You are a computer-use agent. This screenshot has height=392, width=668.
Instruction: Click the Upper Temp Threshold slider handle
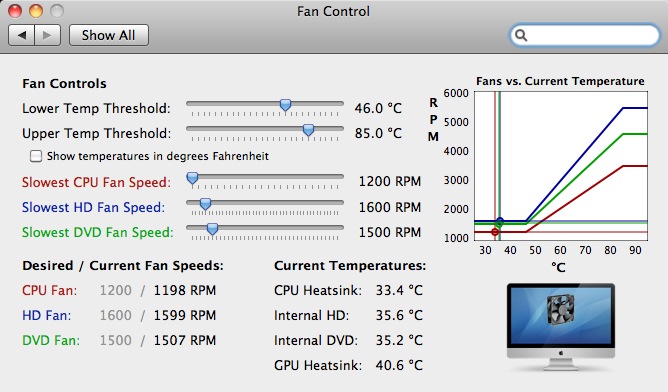tap(308, 130)
